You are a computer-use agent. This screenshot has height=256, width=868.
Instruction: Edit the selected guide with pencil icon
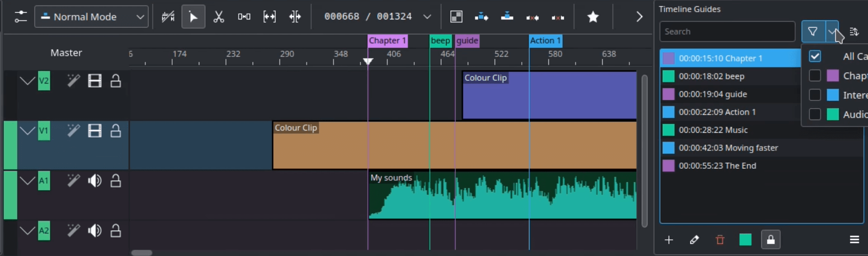[x=694, y=240]
